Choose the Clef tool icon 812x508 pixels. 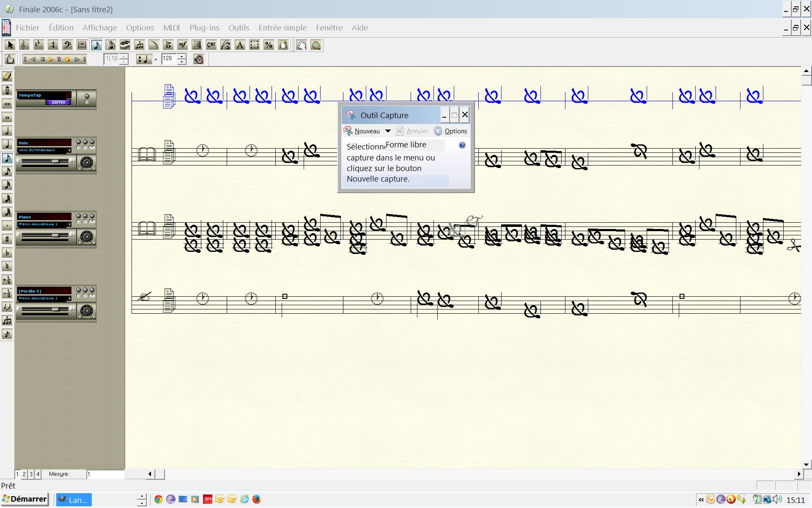click(x=67, y=45)
